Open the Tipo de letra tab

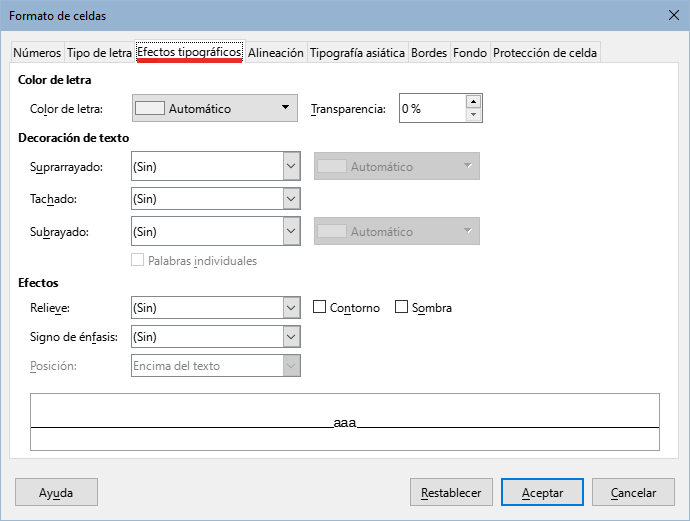click(x=99, y=53)
